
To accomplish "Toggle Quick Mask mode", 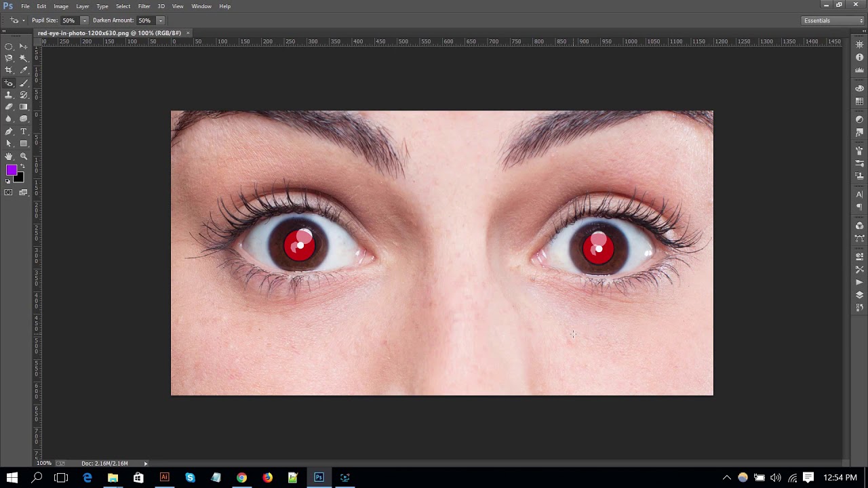I will click(9, 192).
